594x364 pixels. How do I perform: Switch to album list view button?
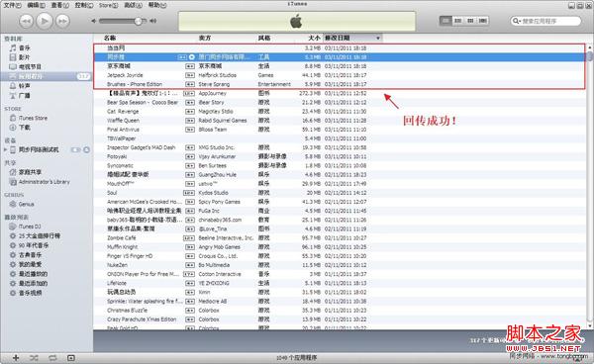tap(458, 21)
